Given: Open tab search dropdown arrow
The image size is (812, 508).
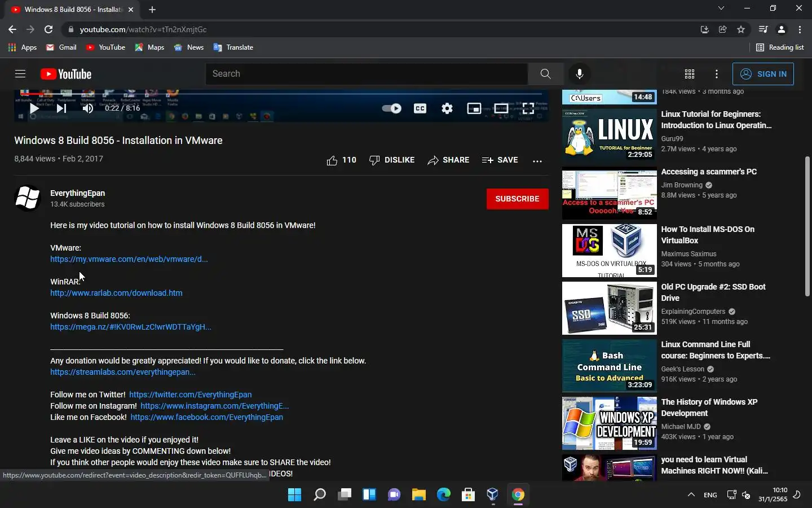Looking at the screenshot, I should [721, 8].
